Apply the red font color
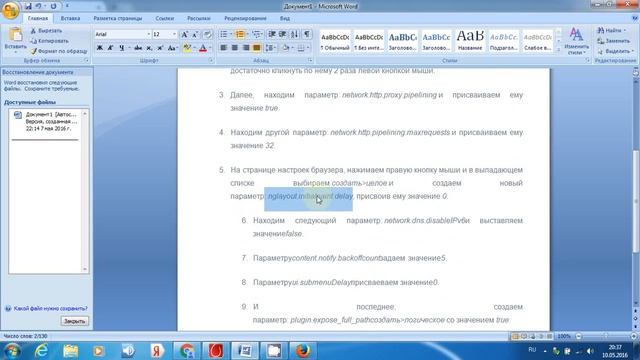The image size is (640, 360). click(203, 48)
